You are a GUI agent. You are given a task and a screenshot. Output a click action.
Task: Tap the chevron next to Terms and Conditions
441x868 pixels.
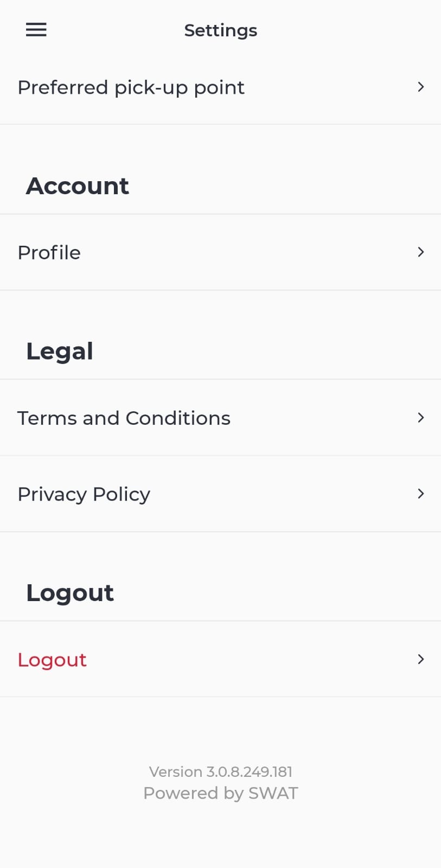(420, 417)
